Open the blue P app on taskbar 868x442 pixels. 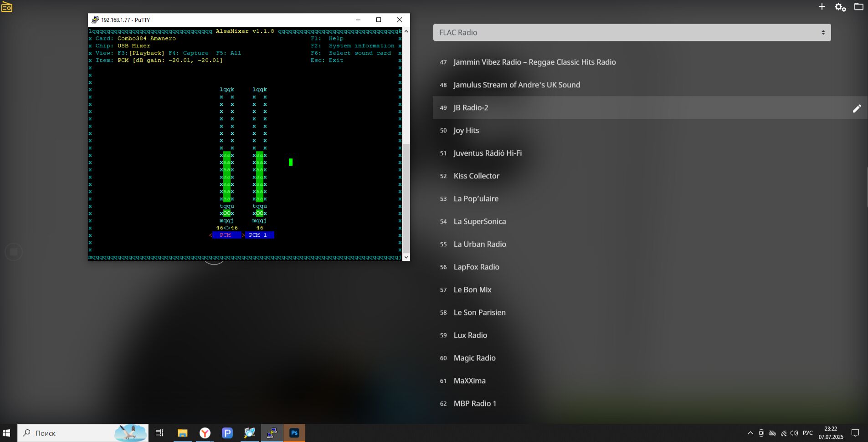(227, 433)
